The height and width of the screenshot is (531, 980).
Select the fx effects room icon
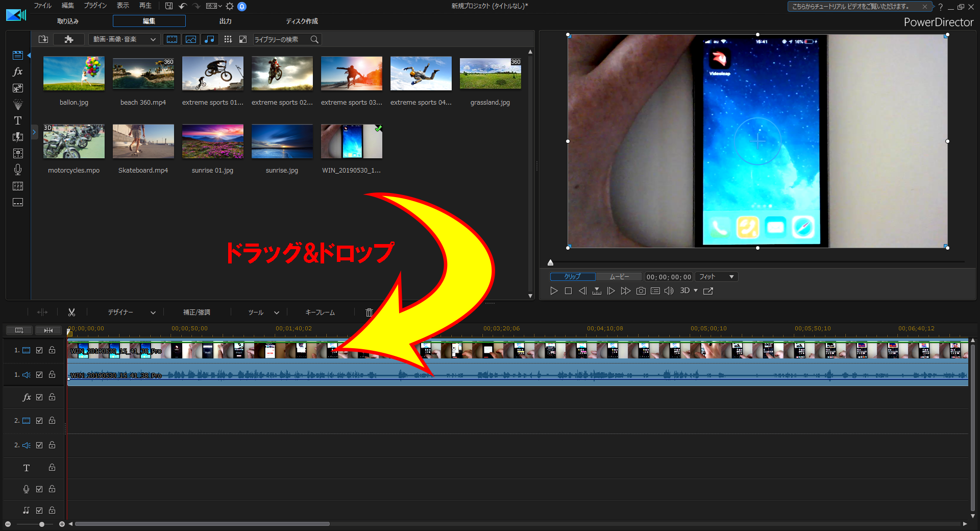pyautogui.click(x=17, y=71)
